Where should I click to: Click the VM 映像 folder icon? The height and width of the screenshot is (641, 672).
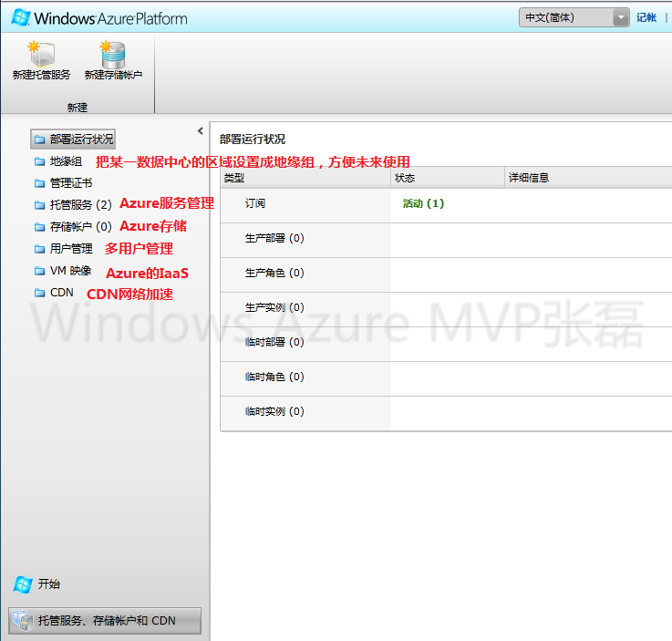(39, 271)
